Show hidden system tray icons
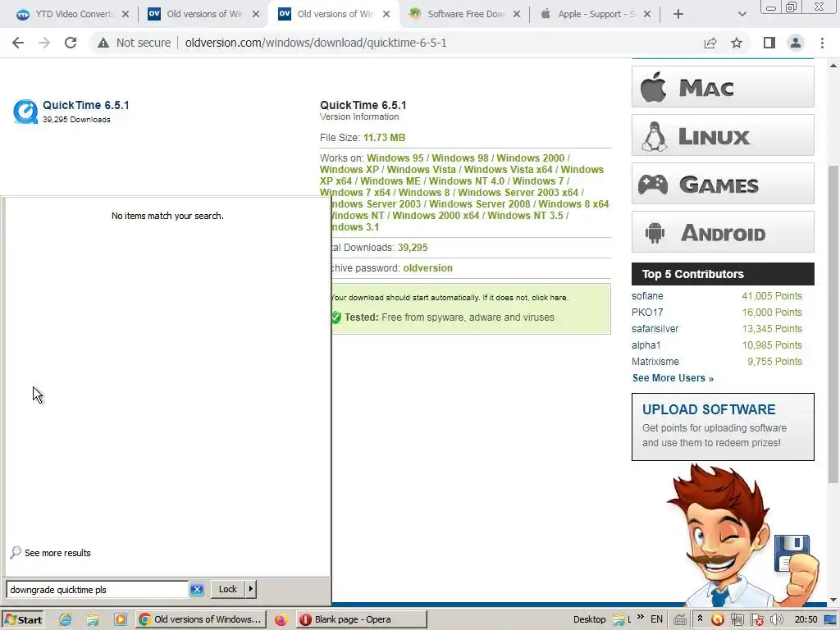The image size is (840, 630). pos(700,619)
